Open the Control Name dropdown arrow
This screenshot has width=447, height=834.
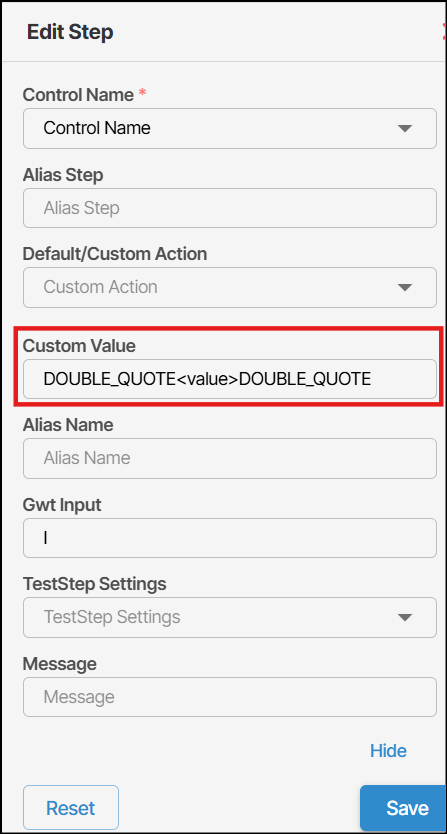click(x=405, y=128)
